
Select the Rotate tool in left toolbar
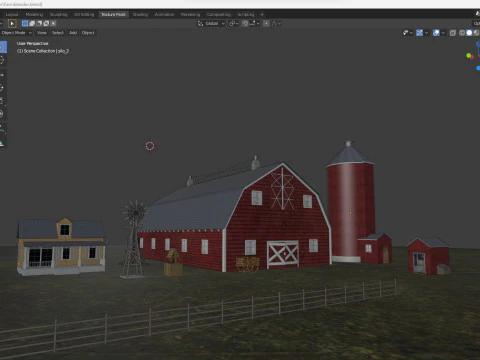click(x=2, y=88)
